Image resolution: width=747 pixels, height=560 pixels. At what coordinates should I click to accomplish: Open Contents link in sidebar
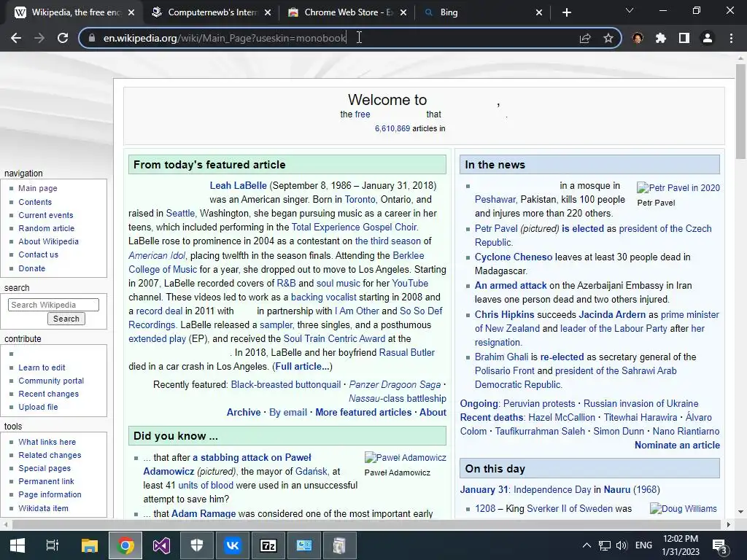click(35, 202)
